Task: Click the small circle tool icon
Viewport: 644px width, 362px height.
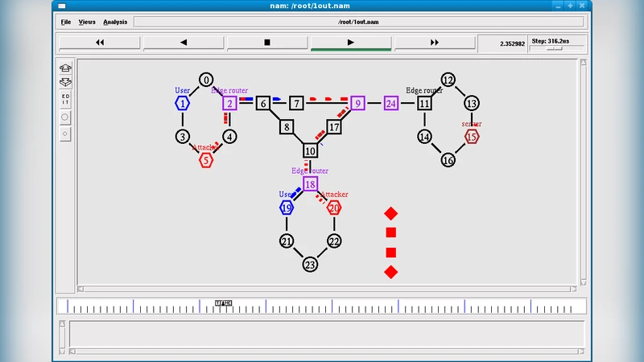Action: coord(65,133)
